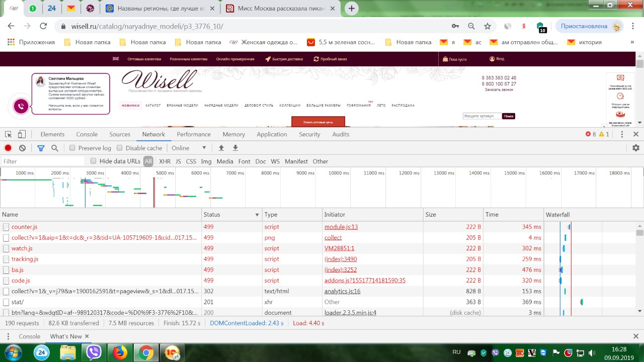Open initiator link analytics.js:16
The height and width of the screenshot is (362, 644).
click(x=342, y=291)
